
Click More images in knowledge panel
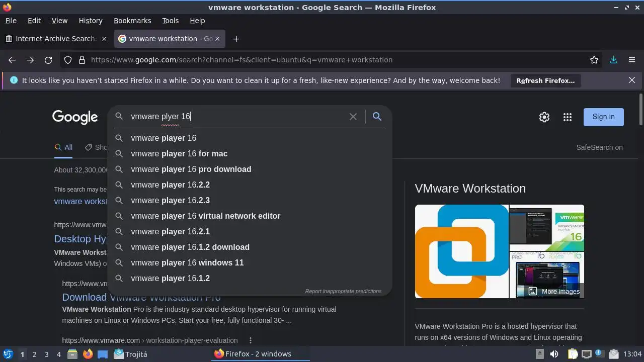[x=554, y=292]
